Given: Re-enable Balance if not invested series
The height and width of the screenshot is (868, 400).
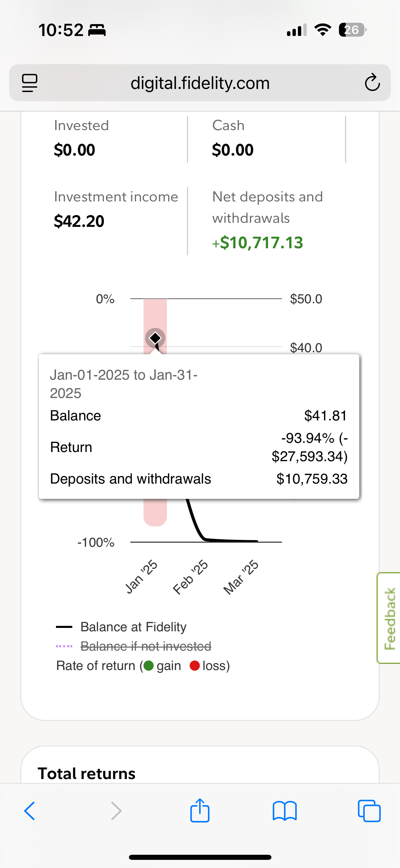Looking at the screenshot, I should pyautogui.click(x=133, y=646).
